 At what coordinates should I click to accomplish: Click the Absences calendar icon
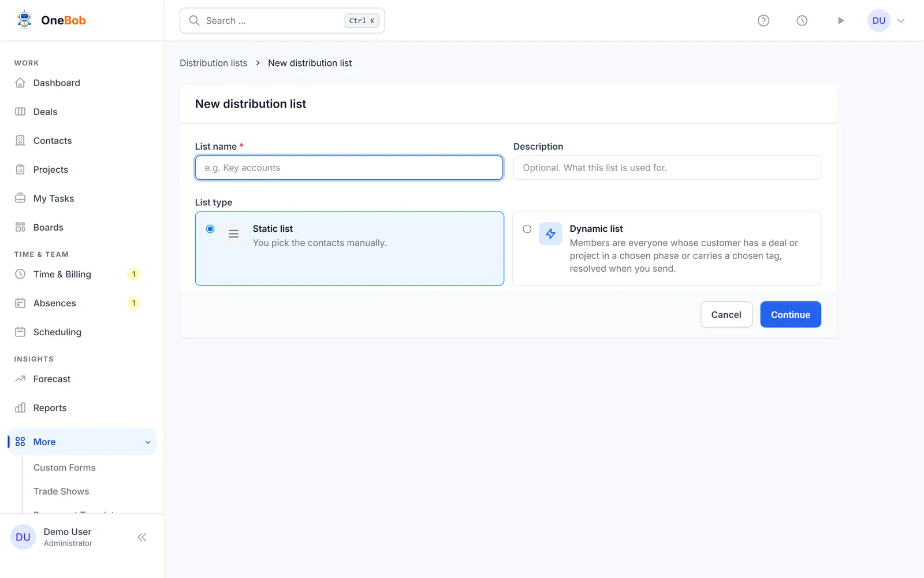20,303
